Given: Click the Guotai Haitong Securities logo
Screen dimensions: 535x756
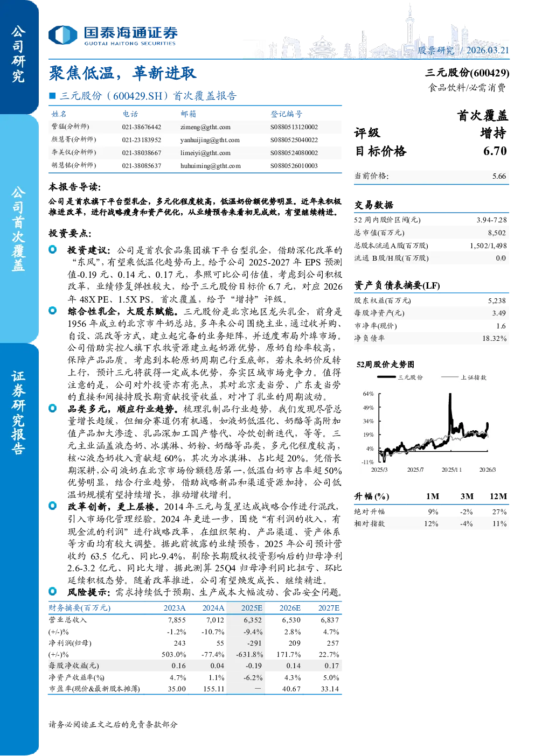Looking at the screenshot, I should pos(113,36).
